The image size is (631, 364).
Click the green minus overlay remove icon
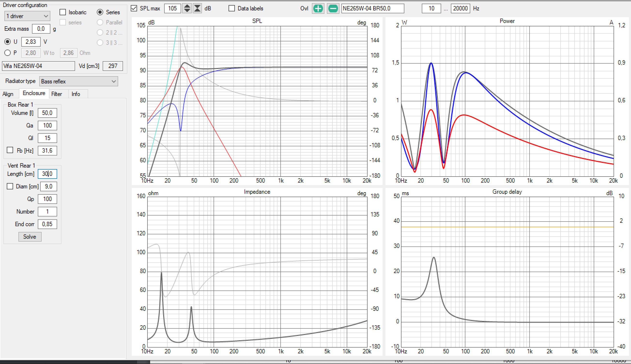click(x=333, y=8)
